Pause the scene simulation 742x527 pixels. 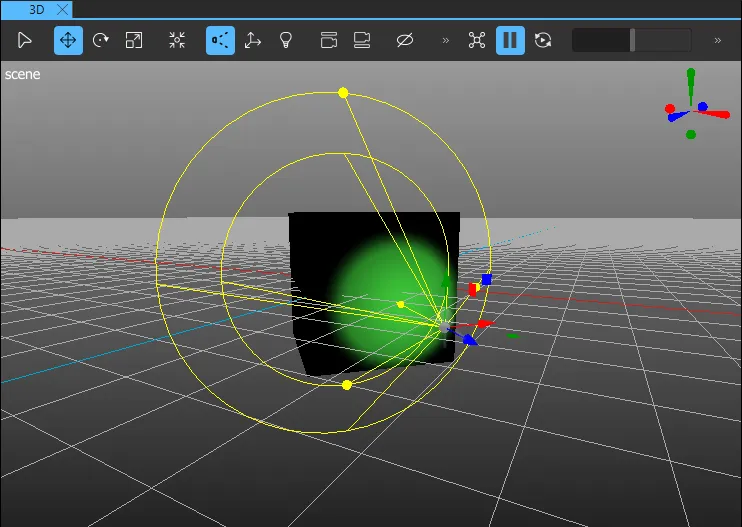(x=510, y=40)
